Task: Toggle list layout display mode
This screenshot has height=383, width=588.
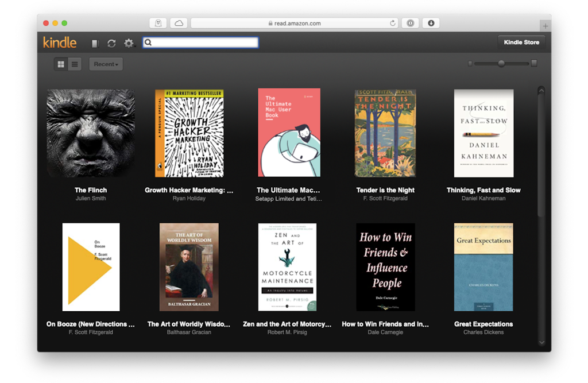Action: tap(75, 64)
